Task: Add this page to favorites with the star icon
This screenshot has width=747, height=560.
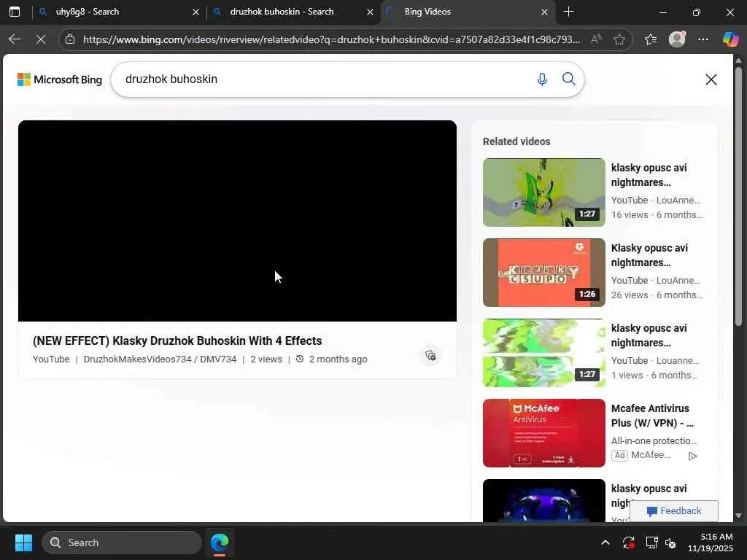Action: tap(619, 39)
